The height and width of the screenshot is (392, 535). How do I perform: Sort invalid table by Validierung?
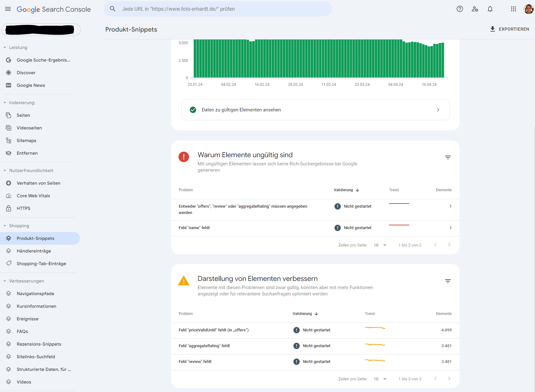pyautogui.click(x=346, y=190)
